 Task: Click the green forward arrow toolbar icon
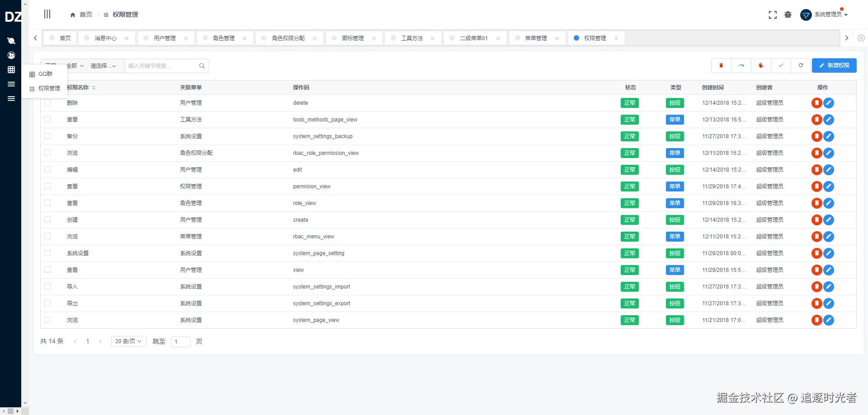(741, 65)
